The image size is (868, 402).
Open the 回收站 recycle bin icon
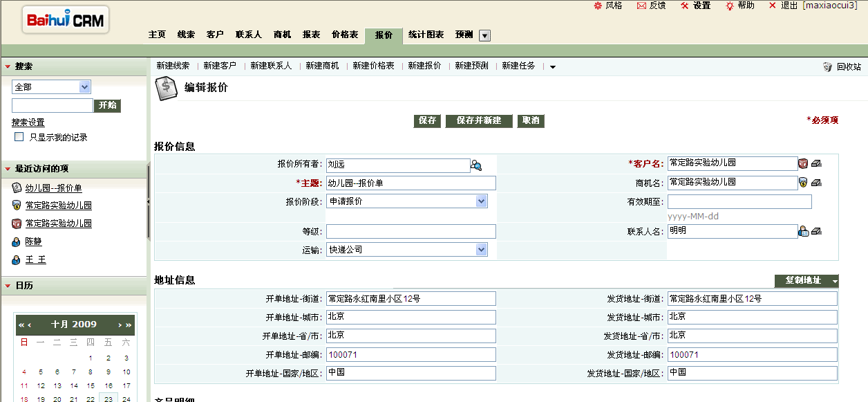click(x=827, y=66)
